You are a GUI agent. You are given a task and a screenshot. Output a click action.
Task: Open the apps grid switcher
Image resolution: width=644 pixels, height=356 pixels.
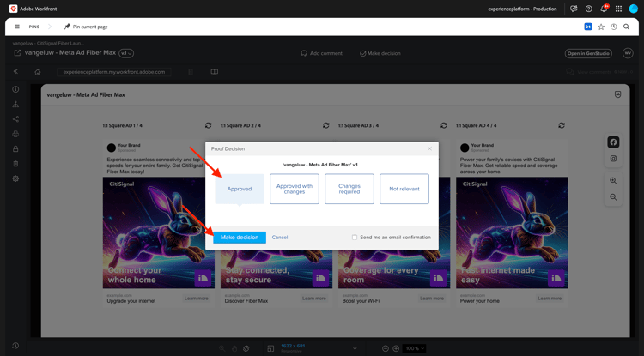[x=618, y=9]
